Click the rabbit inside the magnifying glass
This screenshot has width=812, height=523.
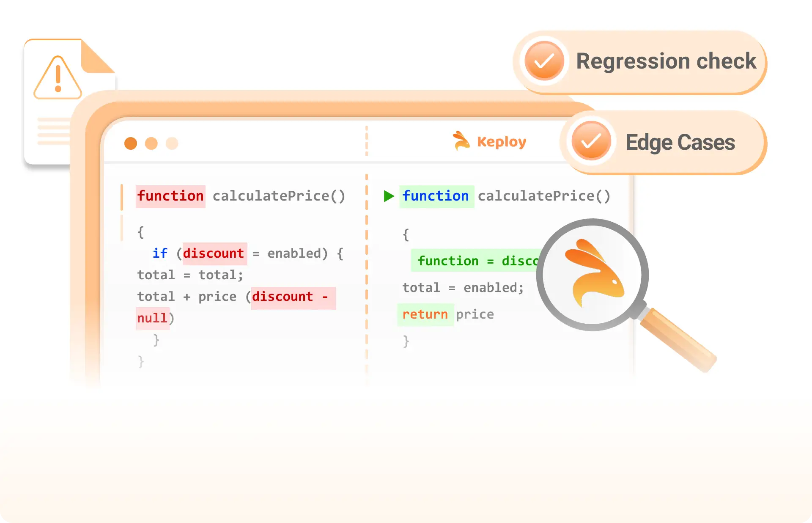[594, 273]
